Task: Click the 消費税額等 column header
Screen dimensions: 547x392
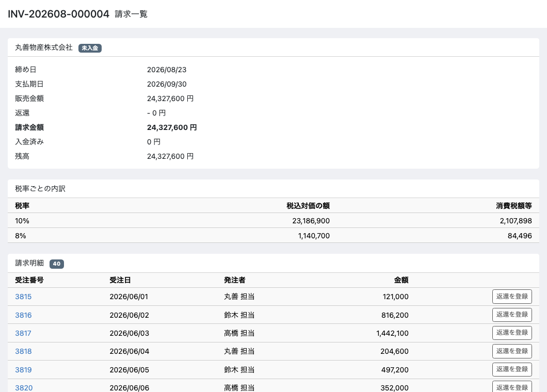Action: [x=514, y=206]
